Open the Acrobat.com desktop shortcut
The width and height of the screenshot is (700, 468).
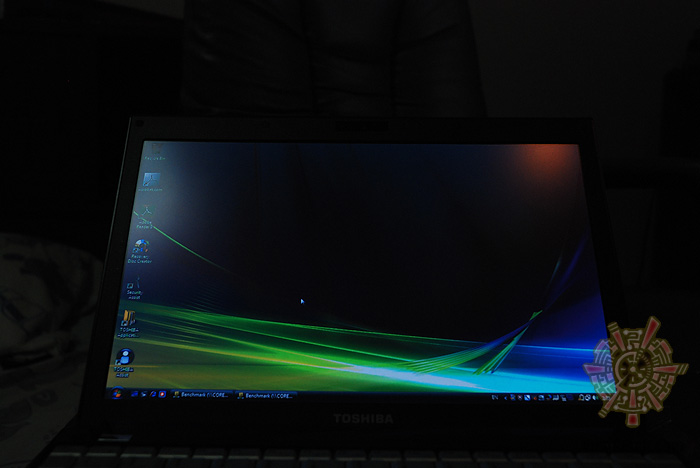(152, 182)
